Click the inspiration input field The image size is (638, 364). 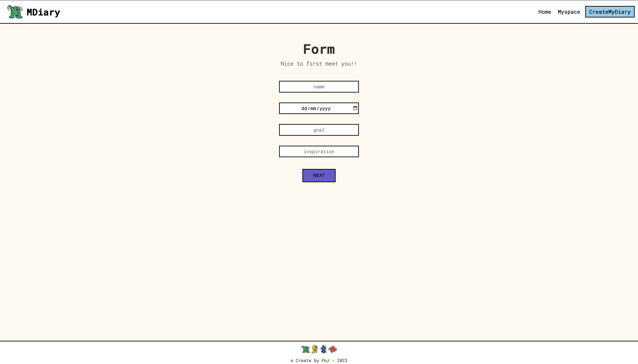(319, 151)
